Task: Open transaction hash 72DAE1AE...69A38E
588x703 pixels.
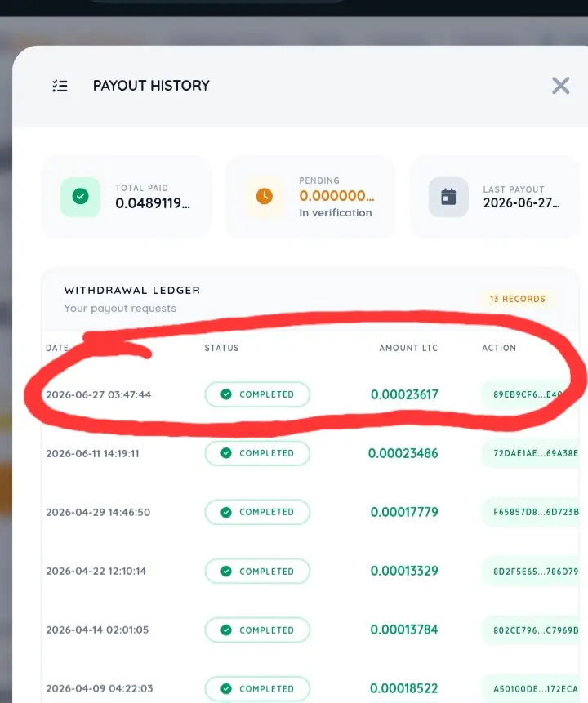Action: (535, 453)
